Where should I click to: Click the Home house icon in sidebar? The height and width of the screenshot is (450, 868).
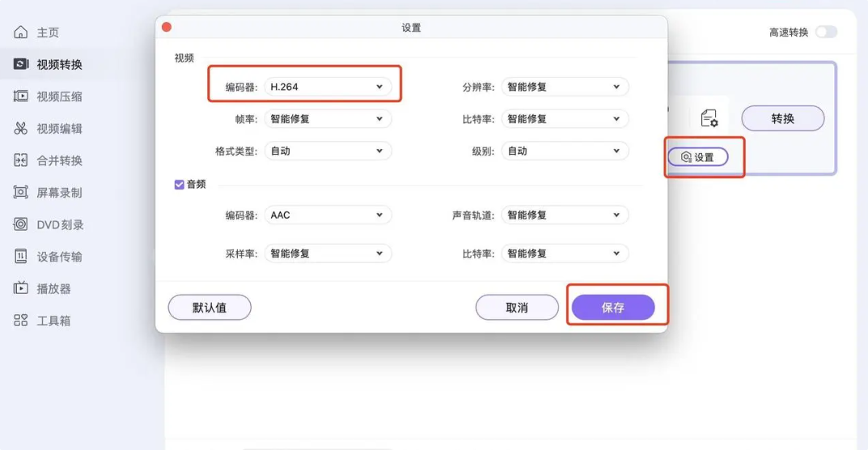[20, 32]
